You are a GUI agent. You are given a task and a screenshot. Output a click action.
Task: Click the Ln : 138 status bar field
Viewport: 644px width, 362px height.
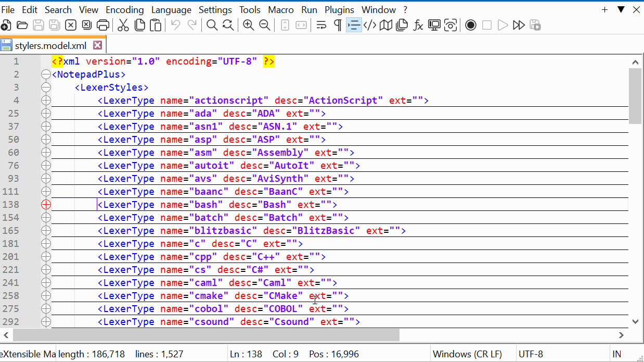pyautogui.click(x=246, y=354)
